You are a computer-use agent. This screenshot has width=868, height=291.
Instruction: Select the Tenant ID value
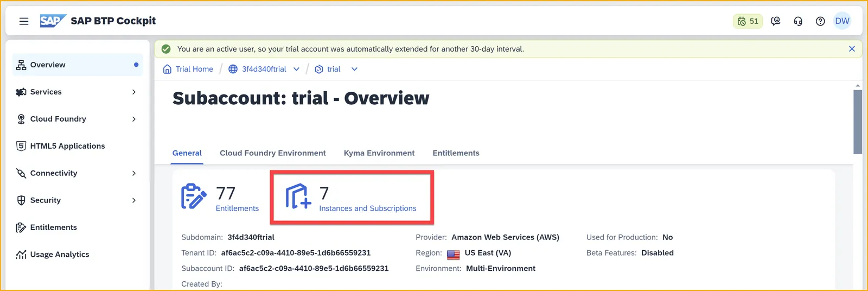(296, 253)
